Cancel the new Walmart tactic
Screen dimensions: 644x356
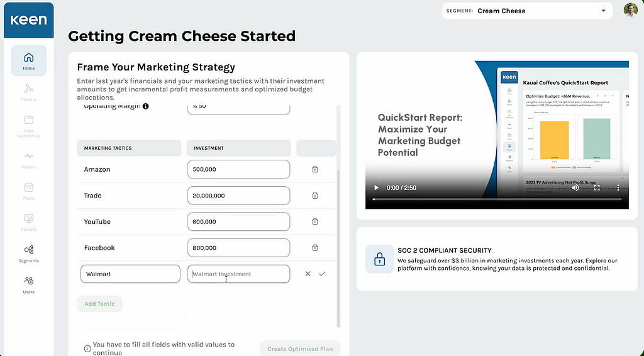[308, 274]
